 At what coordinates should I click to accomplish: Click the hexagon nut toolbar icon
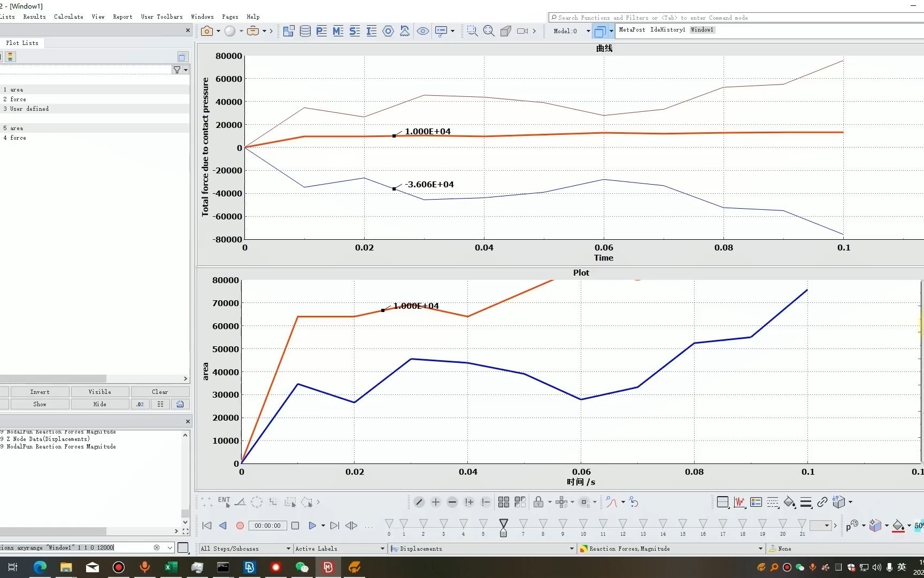tap(388, 31)
